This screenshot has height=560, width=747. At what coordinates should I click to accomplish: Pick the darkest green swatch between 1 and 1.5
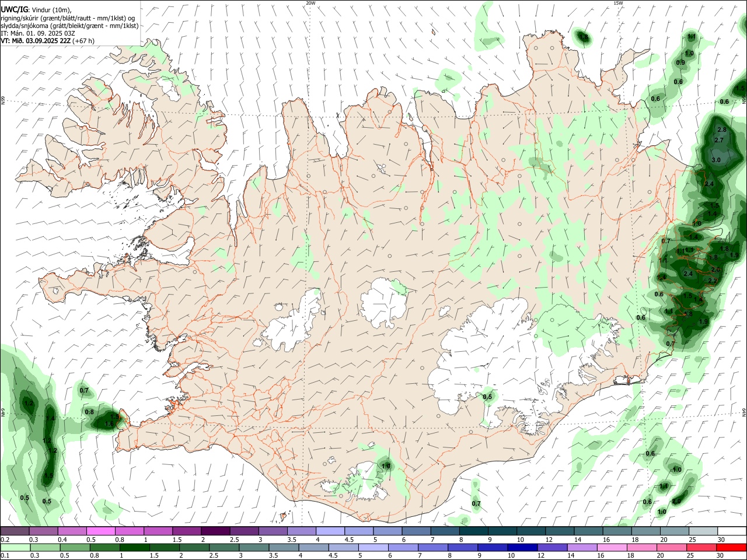point(135,548)
